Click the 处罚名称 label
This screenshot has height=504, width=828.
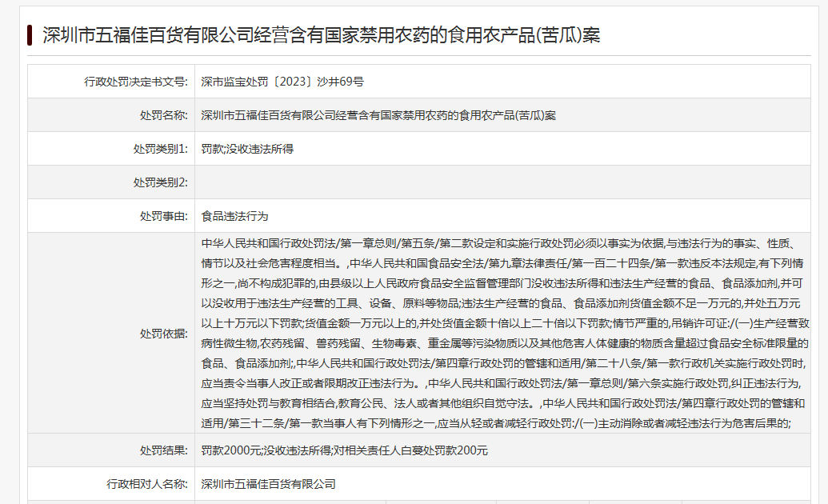(164, 115)
